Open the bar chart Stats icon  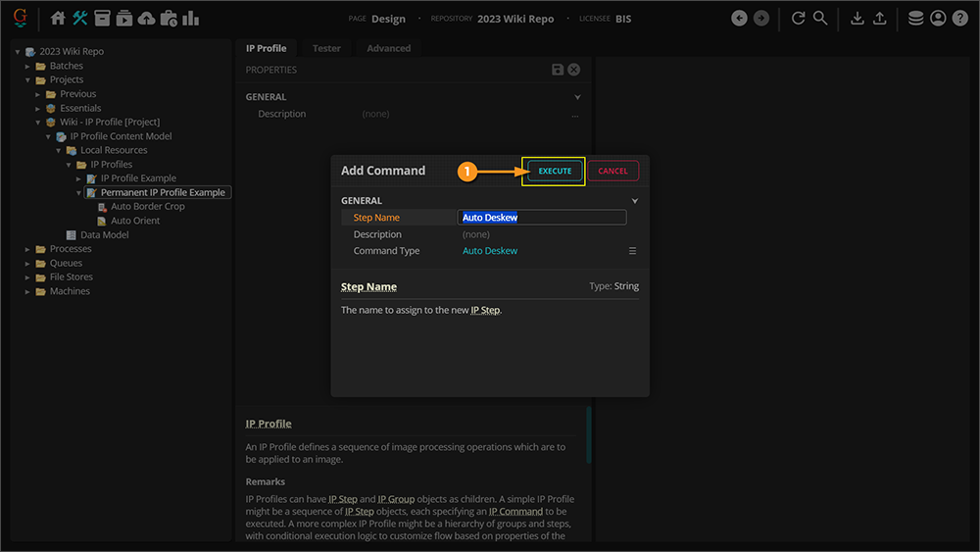click(x=190, y=18)
